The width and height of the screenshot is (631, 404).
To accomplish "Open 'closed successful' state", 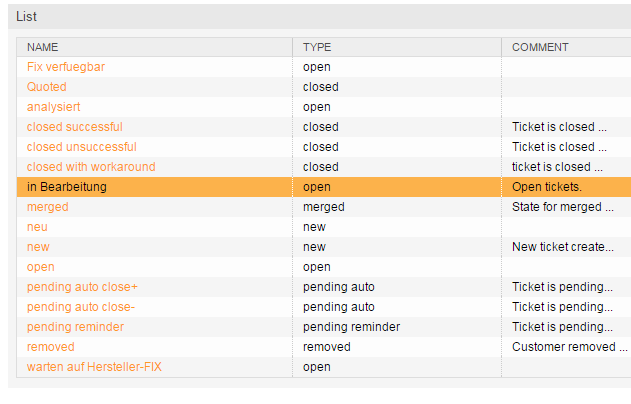I will [74, 127].
